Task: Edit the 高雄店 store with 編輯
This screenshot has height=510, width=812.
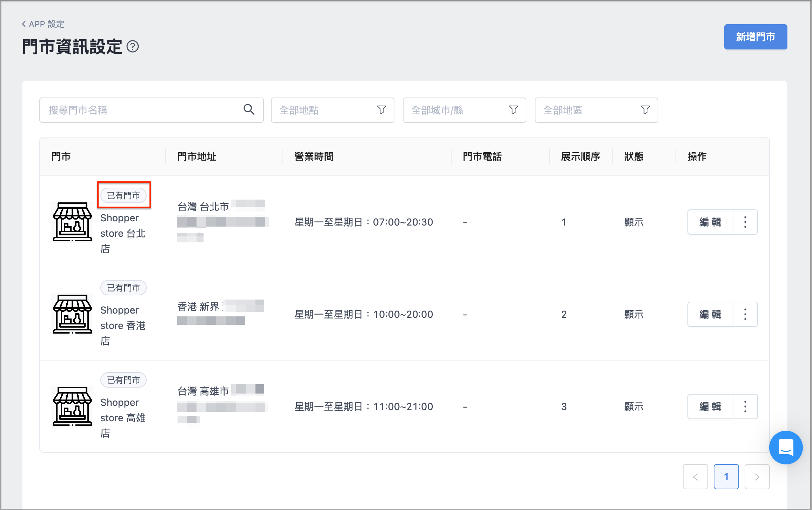Action: click(x=710, y=407)
